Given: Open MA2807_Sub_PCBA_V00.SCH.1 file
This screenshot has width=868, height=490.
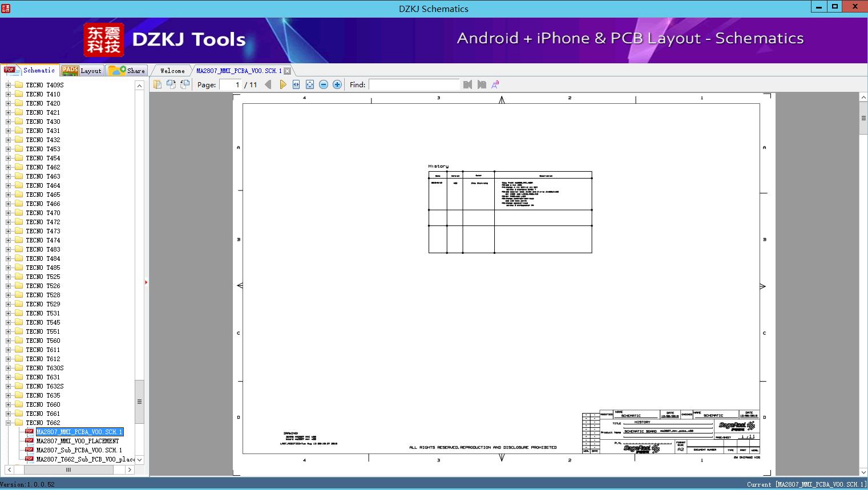Looking at the screenshot, I should click(x=79, y=450).
